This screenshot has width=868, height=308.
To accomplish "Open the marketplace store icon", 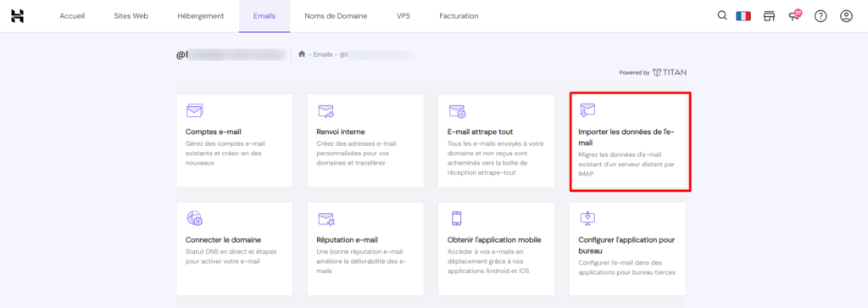I will (x=768, y=16).
